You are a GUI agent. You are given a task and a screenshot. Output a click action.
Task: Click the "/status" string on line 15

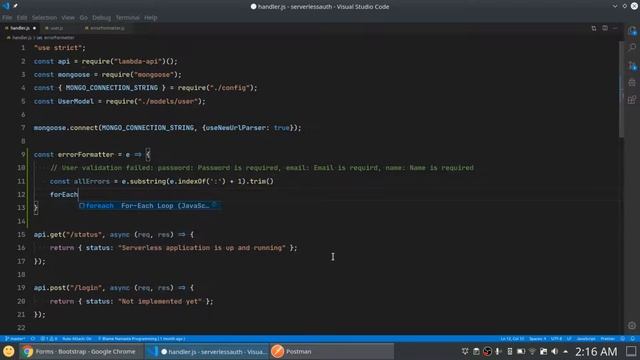[84, 235]
